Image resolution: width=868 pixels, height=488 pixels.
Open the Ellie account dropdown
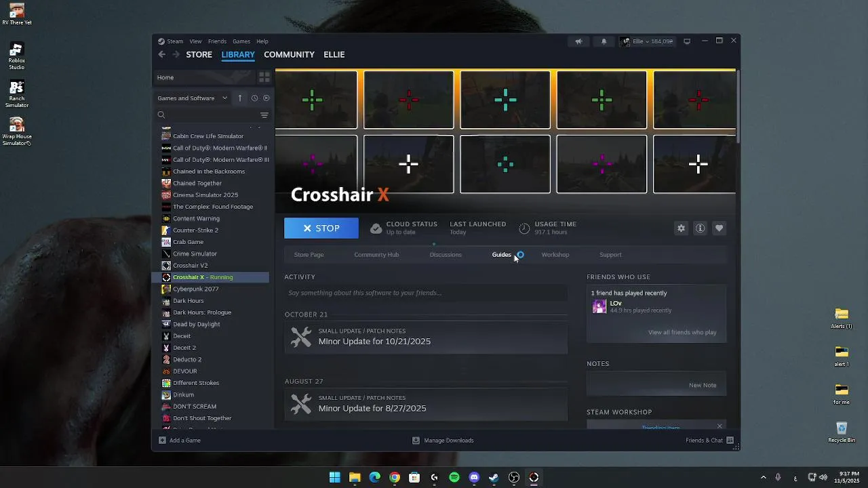click(x=647, y=41)
